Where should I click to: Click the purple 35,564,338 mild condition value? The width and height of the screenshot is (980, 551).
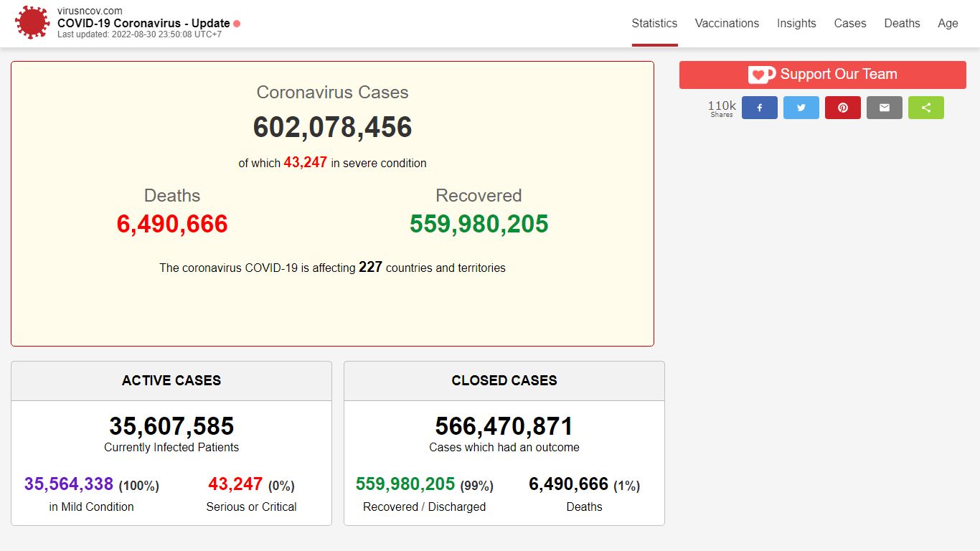pos(69,484)
